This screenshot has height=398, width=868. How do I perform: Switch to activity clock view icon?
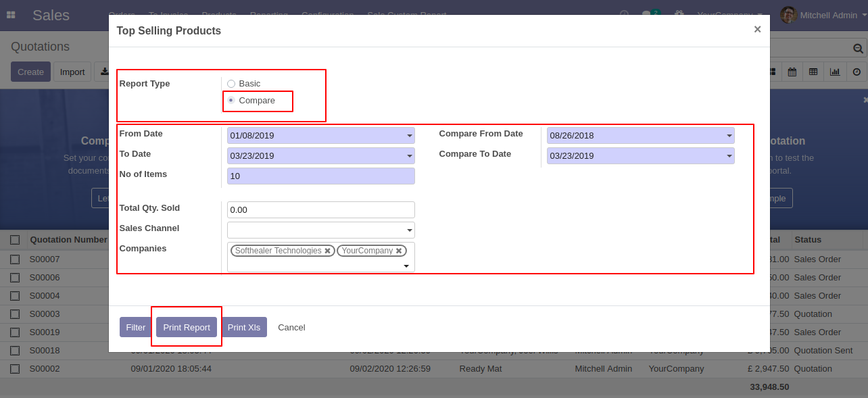click(857, 72)
